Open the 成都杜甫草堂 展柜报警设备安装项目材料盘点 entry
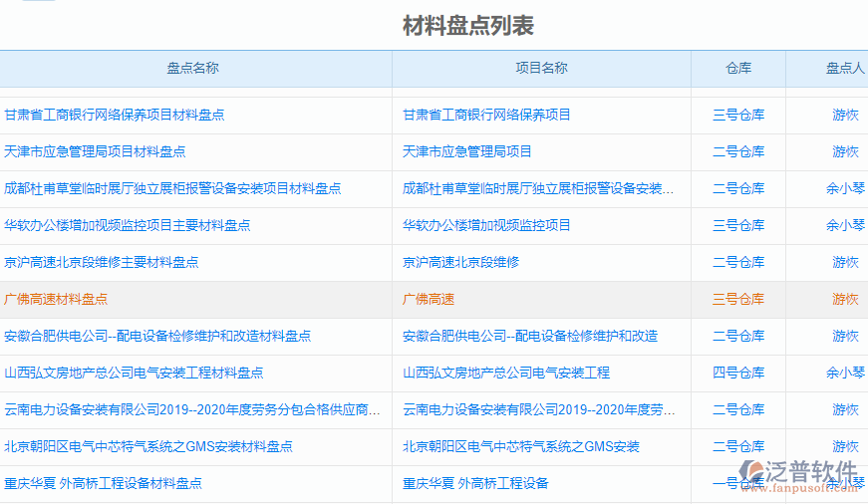Image resolution: width=868 pixels, height=504 pixels. [172, 188]
